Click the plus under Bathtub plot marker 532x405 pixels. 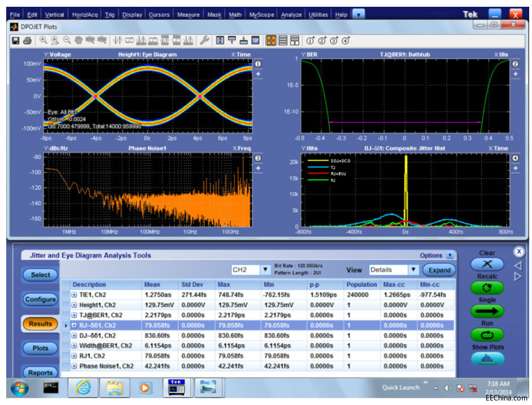pyautogui.click(x=516, y=74)
